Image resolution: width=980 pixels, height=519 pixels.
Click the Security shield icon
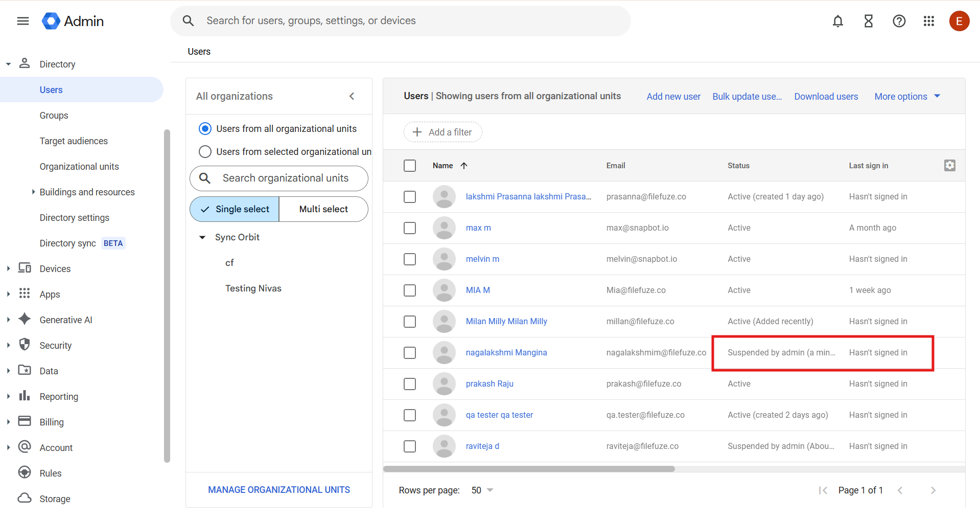pyautogui.click(x=25, y=345)
